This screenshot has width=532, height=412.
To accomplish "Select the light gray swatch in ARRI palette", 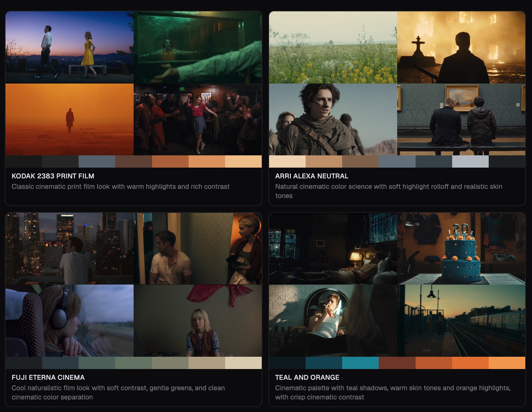I will click(x=470, y=161).
